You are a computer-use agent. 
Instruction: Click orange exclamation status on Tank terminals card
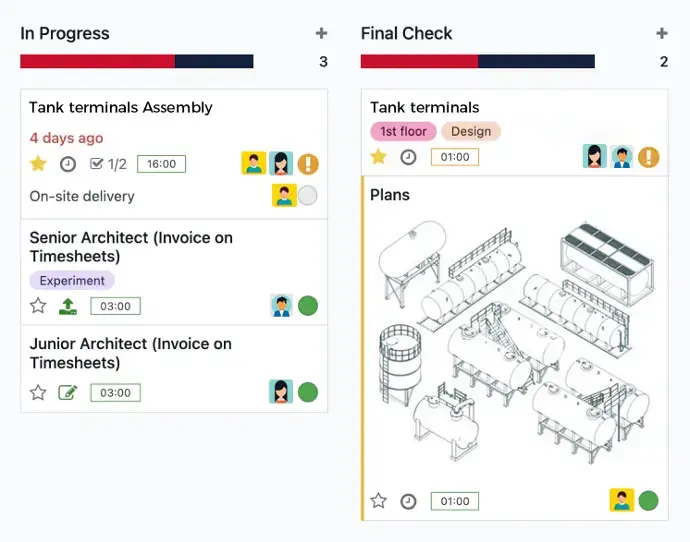649,157
